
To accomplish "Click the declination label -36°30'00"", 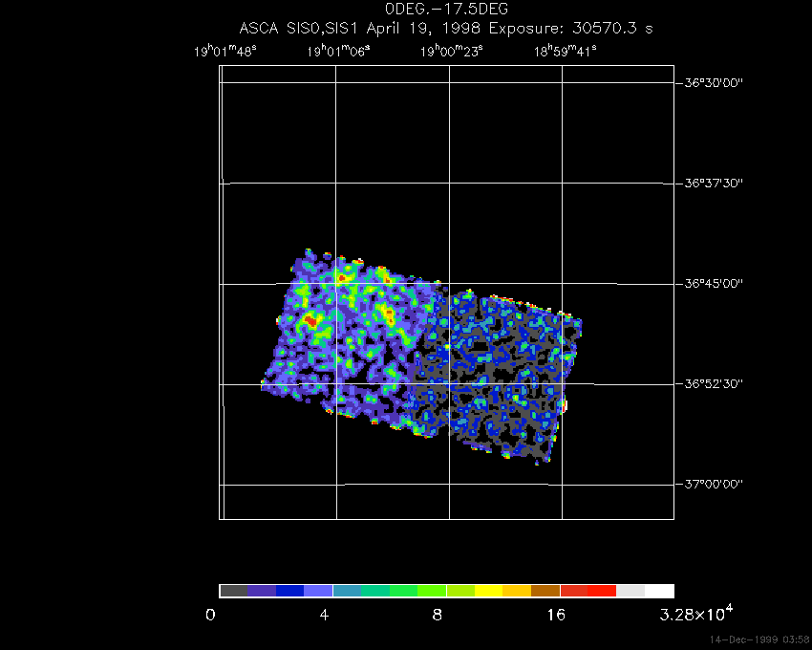I will 711,82.
